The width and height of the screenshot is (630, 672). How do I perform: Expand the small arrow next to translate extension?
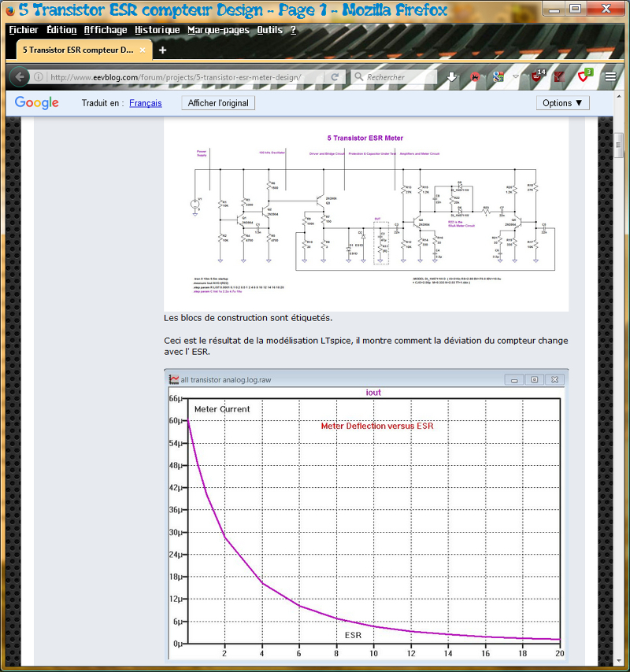pyautogui.click(x=516, y=77)
